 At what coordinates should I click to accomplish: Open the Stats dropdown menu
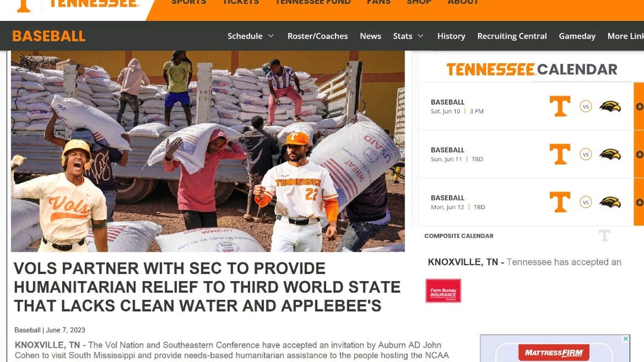[x=408, y=36]
